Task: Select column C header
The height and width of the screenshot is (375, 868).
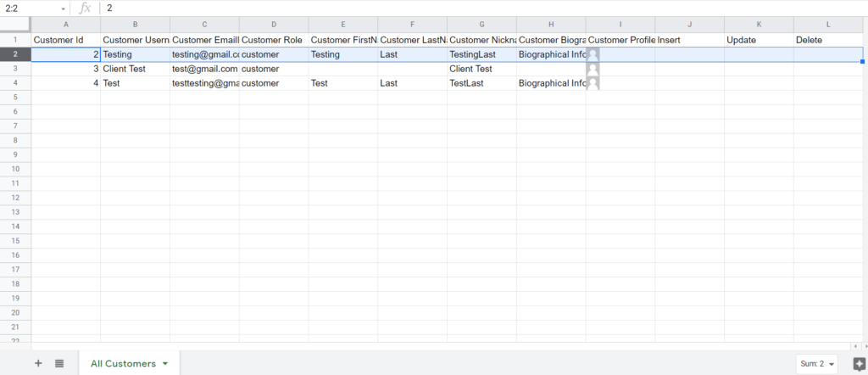Action: pos(205,25)
